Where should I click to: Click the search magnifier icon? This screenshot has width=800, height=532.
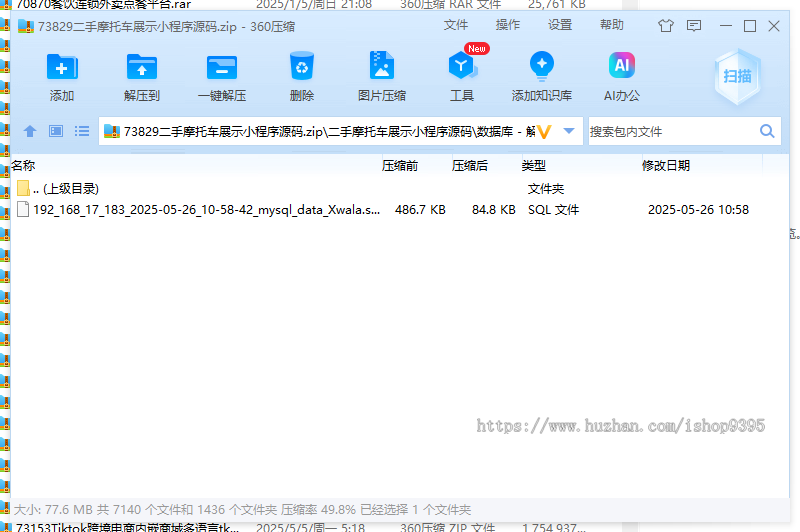point(767,132)
